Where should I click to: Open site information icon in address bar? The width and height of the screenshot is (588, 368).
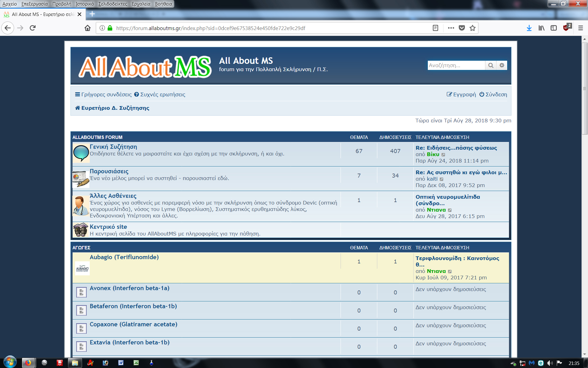[102, 28]
